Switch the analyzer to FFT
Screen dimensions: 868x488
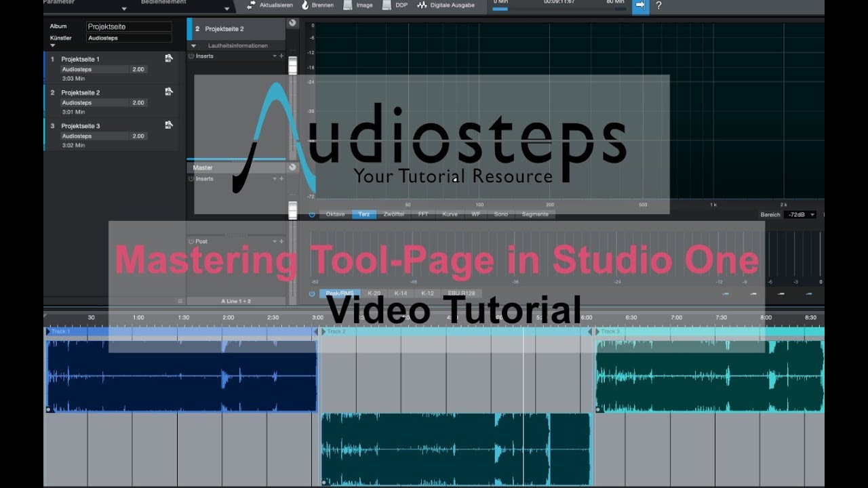click(x=423, y=214)
